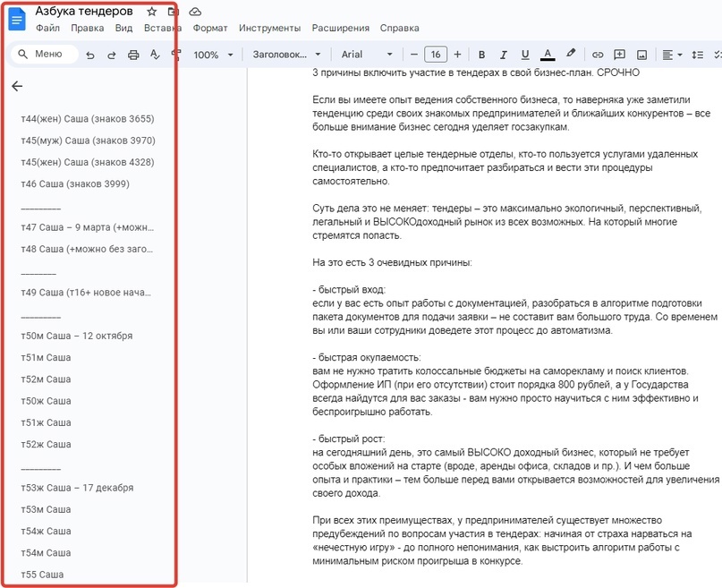Go to outline heading т44(жен) Саша
Screen dimensions: 722x588
coord(88,119)
